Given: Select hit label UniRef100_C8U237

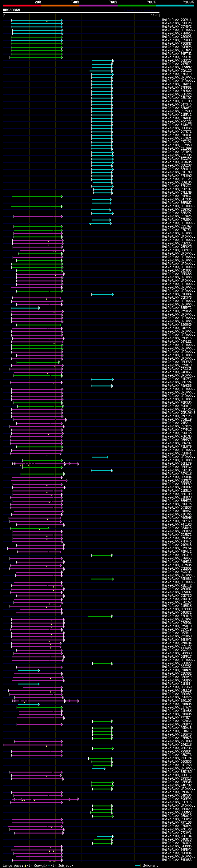Looking at the screenshot, I should tap(176, 165).
